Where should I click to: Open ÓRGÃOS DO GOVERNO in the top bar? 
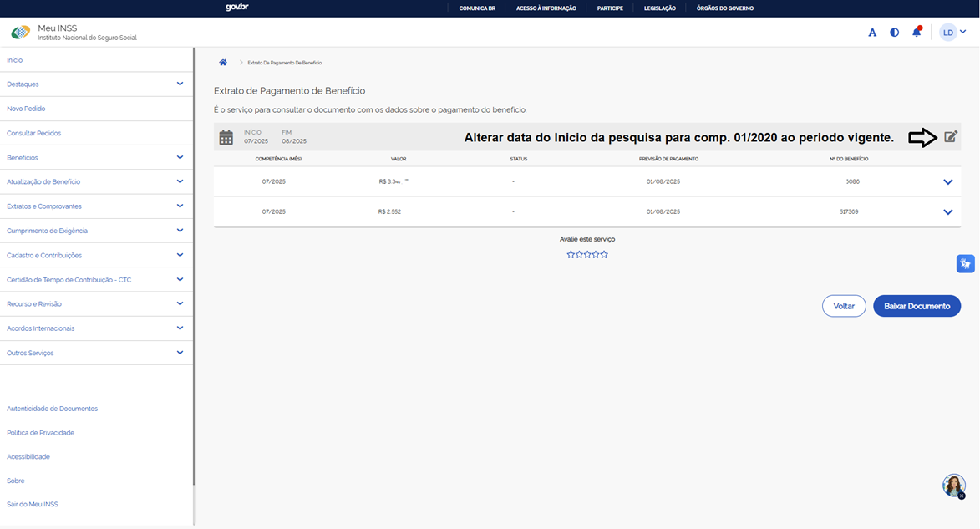pyautogui.click(x=725, y=8)
